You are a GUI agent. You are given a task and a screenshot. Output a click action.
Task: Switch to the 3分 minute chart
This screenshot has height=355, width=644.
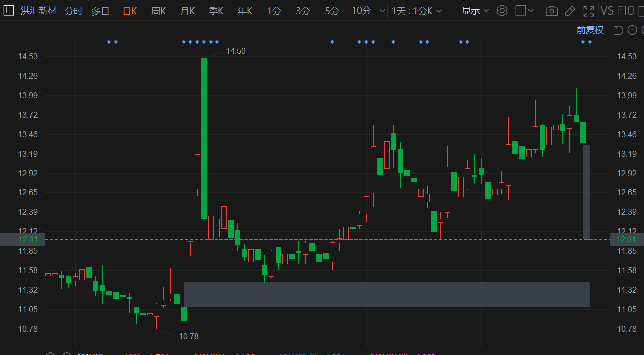point(303,11)
